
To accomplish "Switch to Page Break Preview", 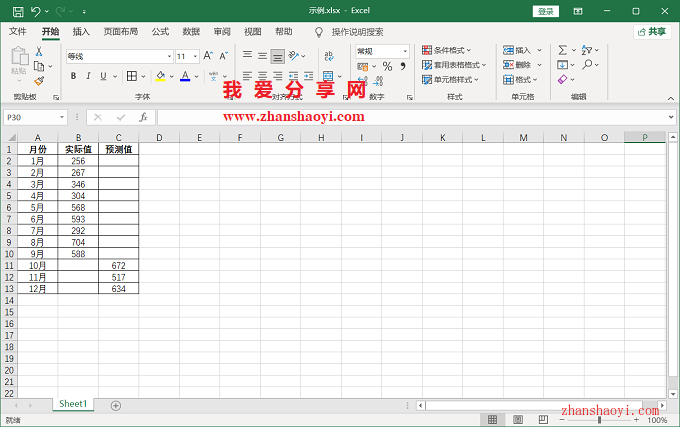I will (x=543, y=420).
